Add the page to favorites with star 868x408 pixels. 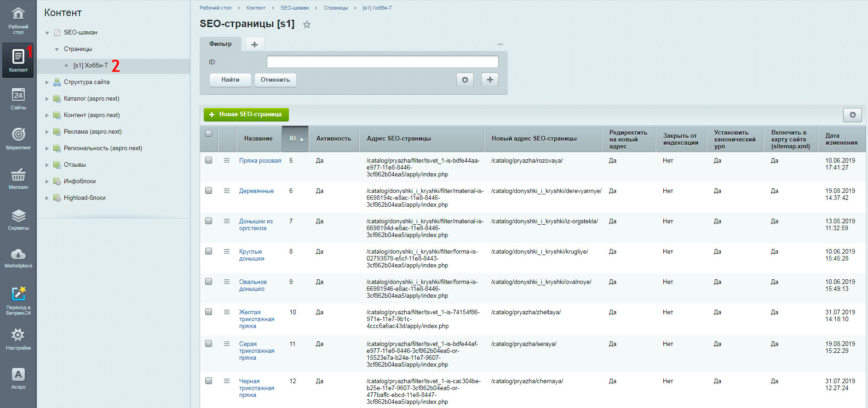(307, 25)
